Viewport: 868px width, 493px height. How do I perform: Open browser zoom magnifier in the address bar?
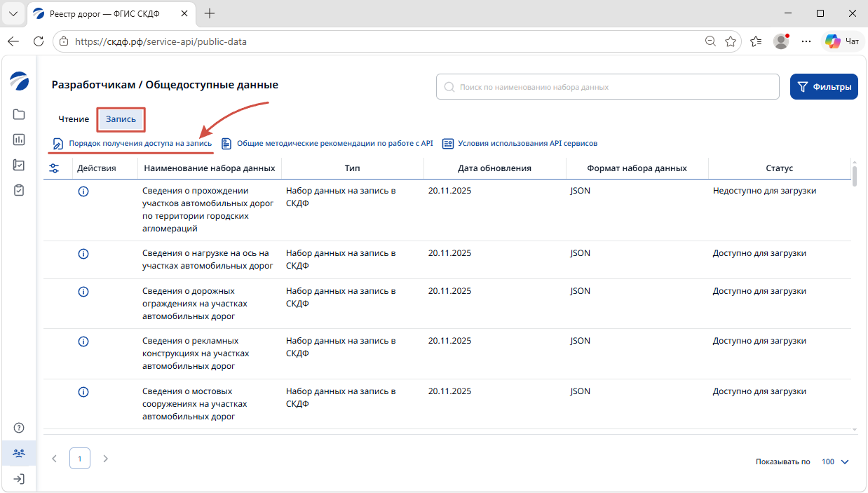710,41
